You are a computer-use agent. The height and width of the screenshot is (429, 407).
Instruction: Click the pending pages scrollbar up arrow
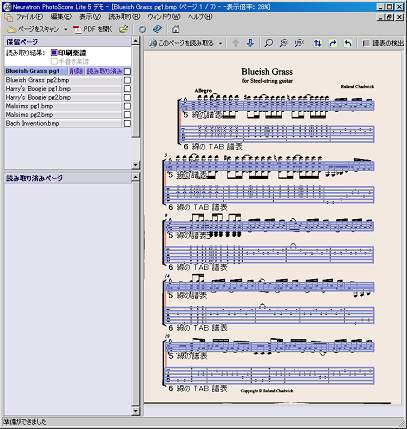click(135, 41)
